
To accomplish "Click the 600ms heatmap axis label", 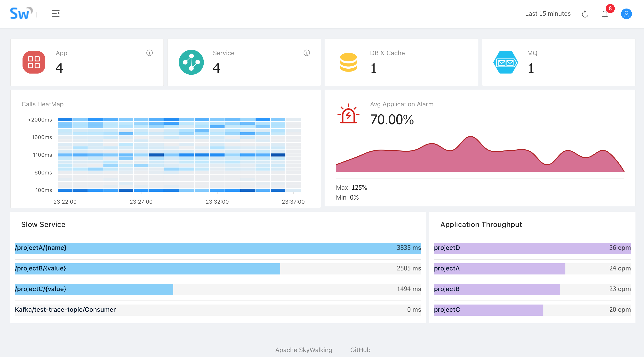I will [x=43, y=173].
